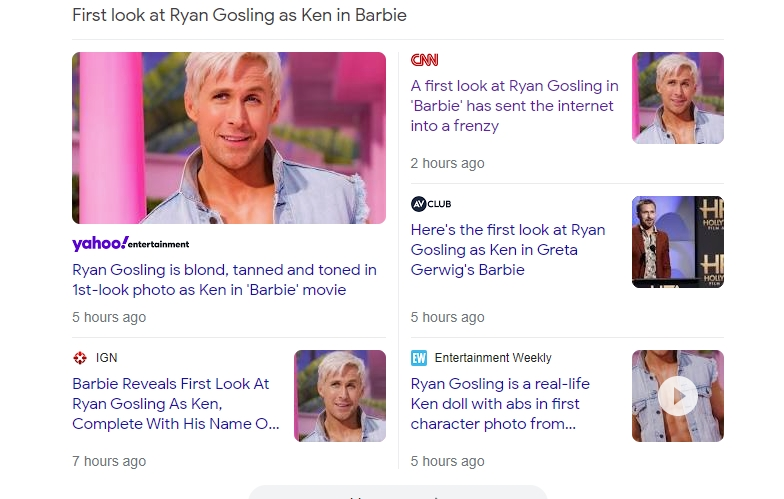This screenshot has height=499, width=784.
Task: Open the IGN article thumbnail image
Action: pyautogui.click(x=339, y=396)
